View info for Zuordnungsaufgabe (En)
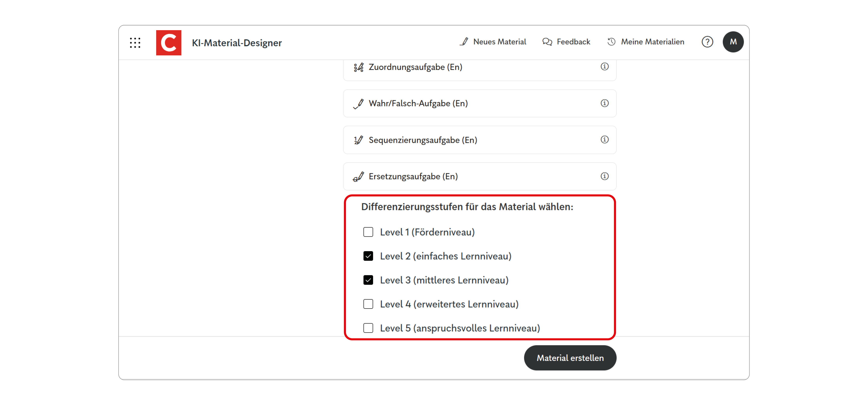 (604, 67)
